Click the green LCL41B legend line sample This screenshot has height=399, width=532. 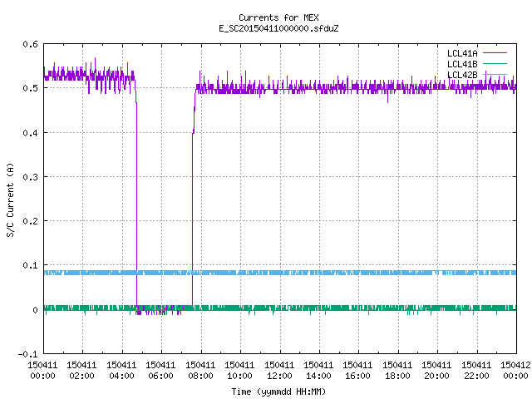pyautogui.click(x=495, y=63)
